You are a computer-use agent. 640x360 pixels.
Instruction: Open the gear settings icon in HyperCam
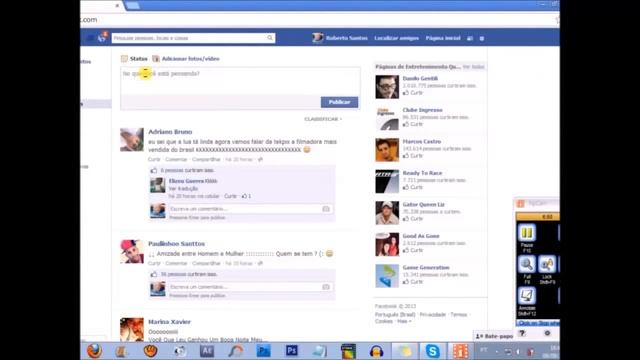[547, 333]
